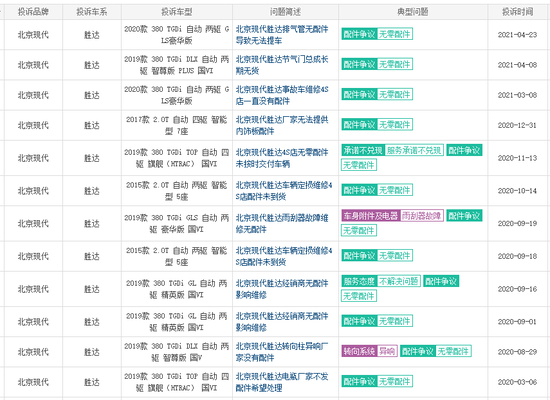The width and height of the screenshot is (550, 400).
Task: Click the green 服务态度 tag
Action: click(x=359, y=281)
